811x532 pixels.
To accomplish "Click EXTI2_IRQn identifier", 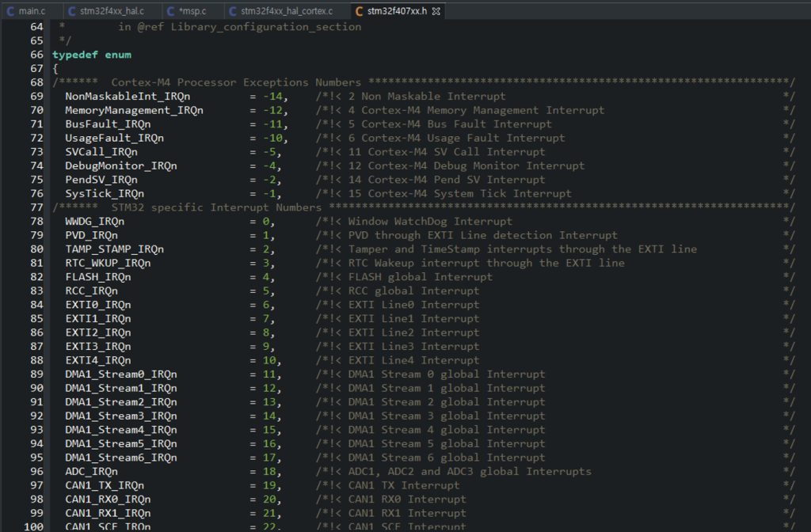I will (x=98, y=332).
